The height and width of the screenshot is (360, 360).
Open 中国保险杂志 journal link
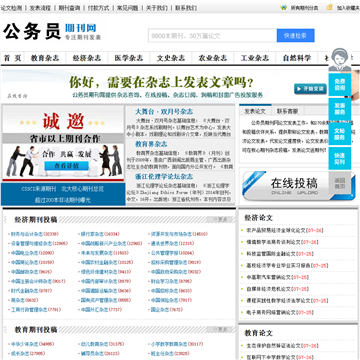click(x=164, y=300)
